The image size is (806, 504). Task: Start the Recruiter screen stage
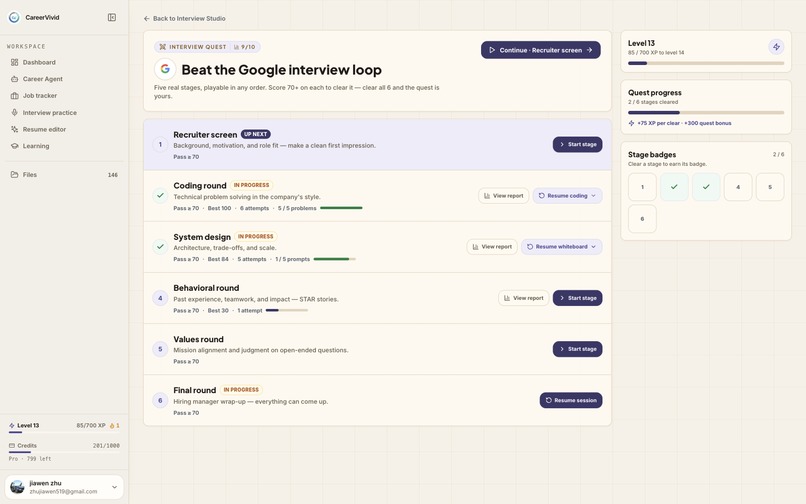578,145
